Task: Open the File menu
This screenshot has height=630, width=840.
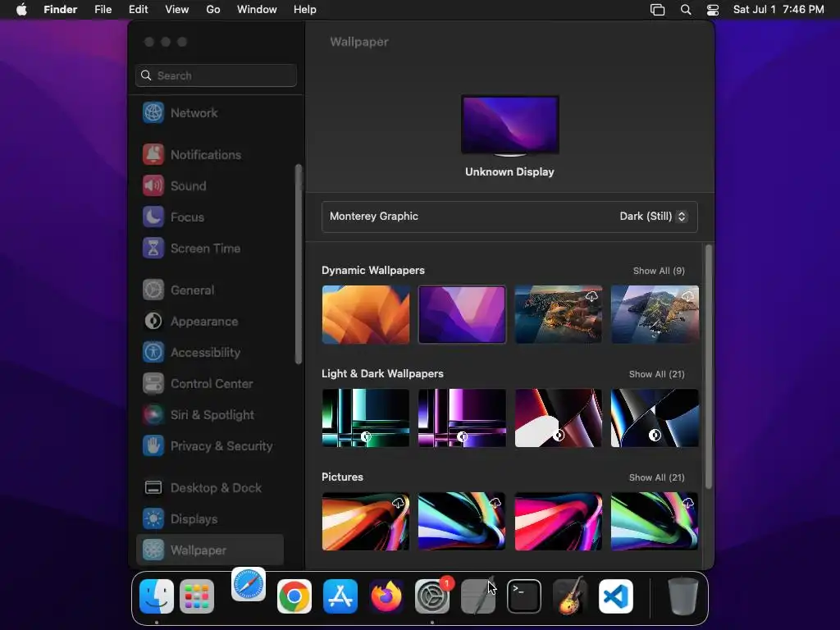Action: pyautogui.click(x=103, y=10)
